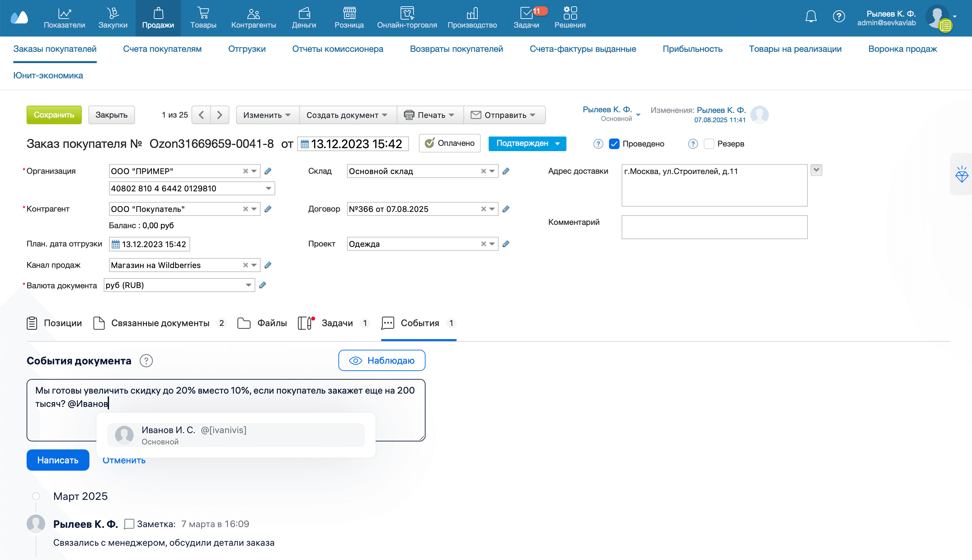
Task: Click the green Сохранить button
Action: click(x=54, y=115)
